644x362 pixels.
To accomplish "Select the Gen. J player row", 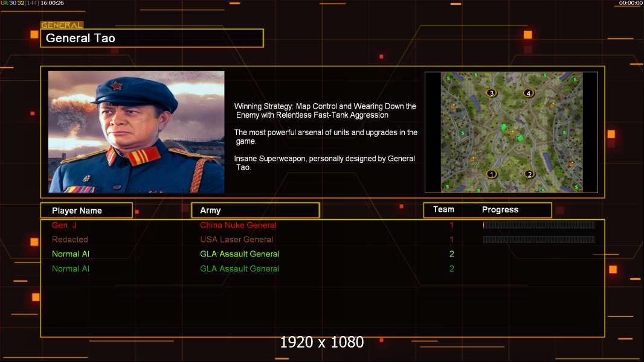I will 323,225.
